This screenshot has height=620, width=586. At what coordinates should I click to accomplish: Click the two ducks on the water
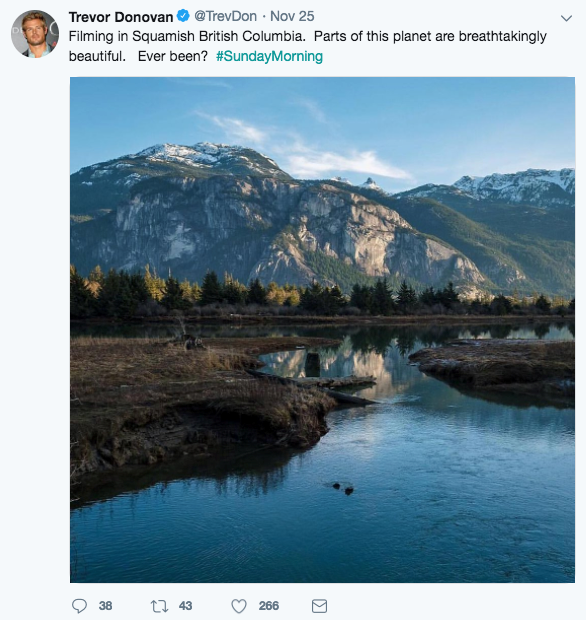343,488
